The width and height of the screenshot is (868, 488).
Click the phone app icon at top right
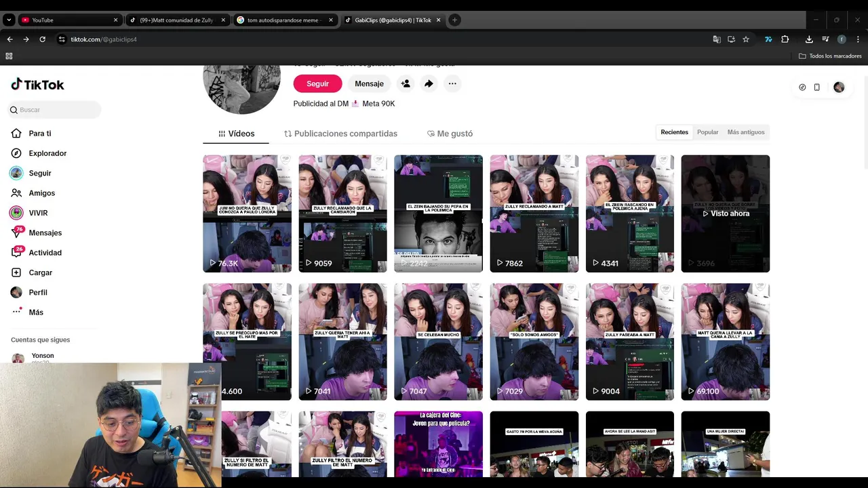pyautogui.click(x=816, y=87)
